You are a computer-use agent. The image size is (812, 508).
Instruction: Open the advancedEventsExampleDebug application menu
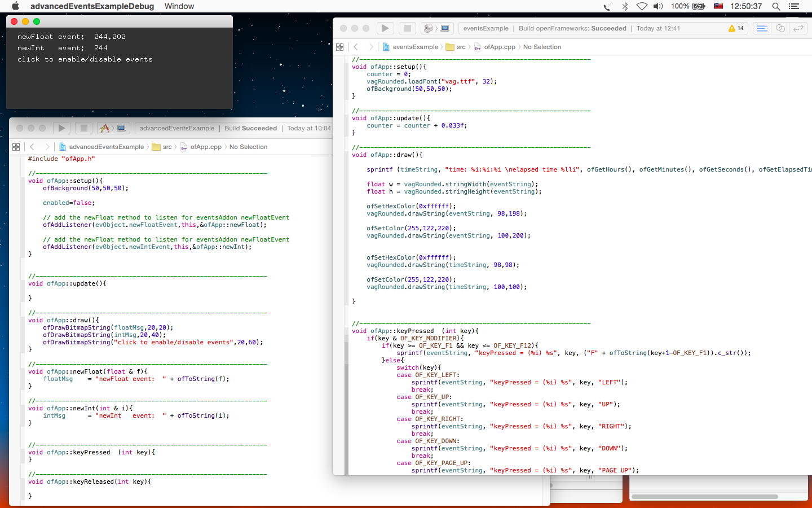click(92, 6)
